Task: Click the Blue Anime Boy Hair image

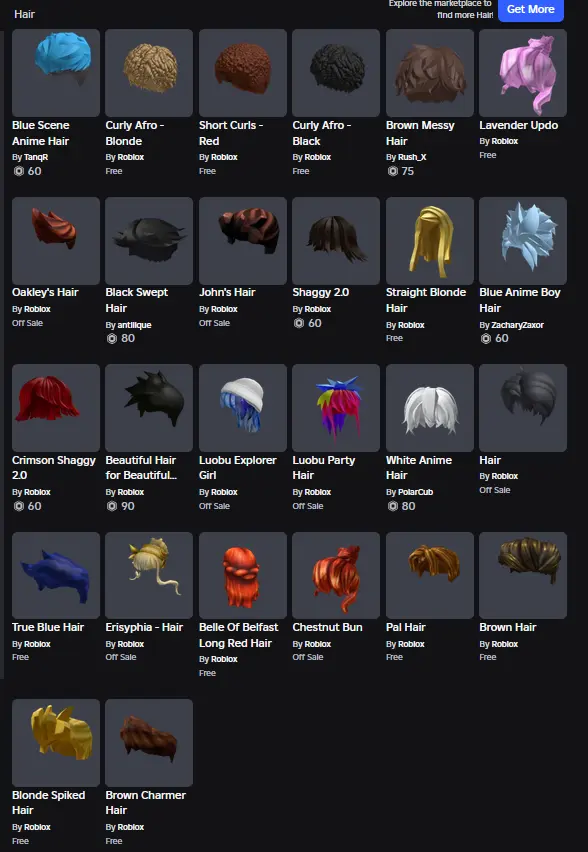Action: click(x=523, y=241)
